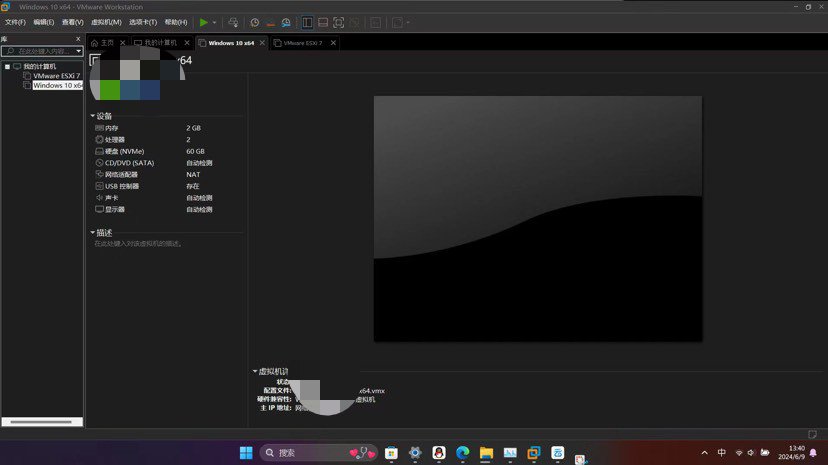Viewport: 828px width, 465px height.
Task: Click the Unity mode toolbar icon
Action: click(354, 23)
